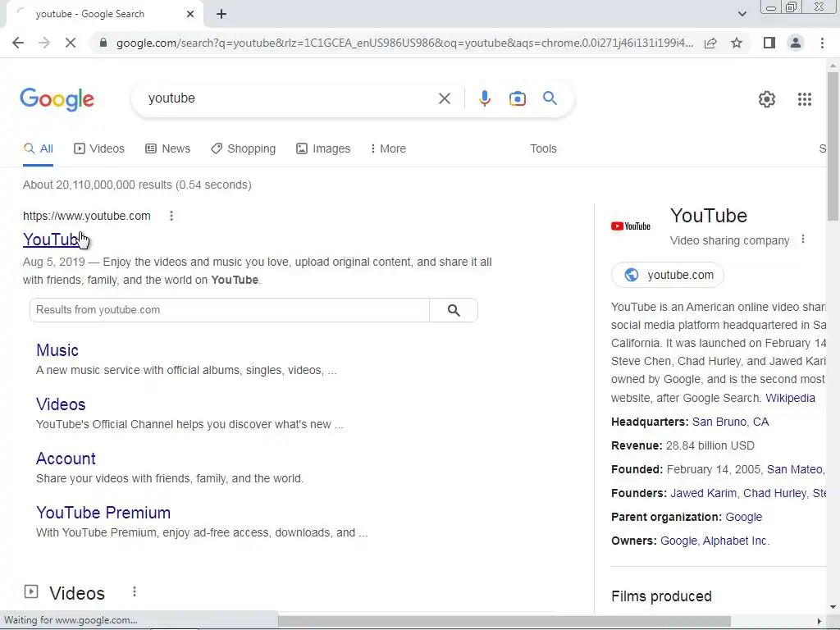
Task: Open Google quick settings gear
Action: click(767, 99)
